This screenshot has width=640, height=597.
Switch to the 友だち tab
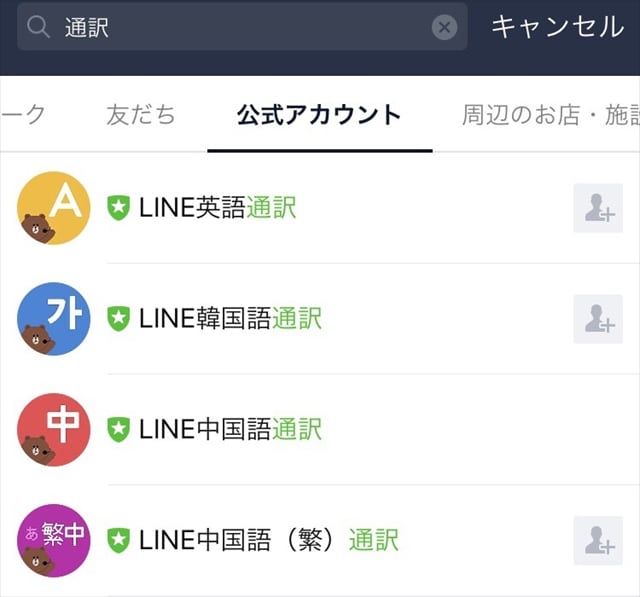tap(141, 115)
